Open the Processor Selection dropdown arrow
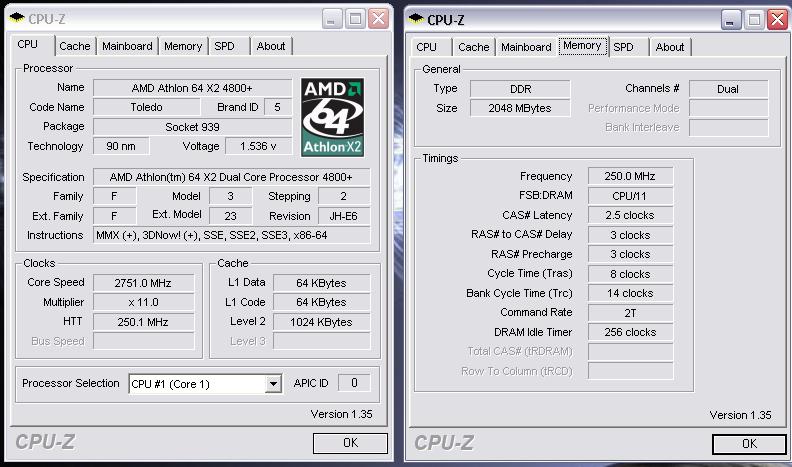The width and height of the screenshot is (792, 467). [x=273, y=384]
